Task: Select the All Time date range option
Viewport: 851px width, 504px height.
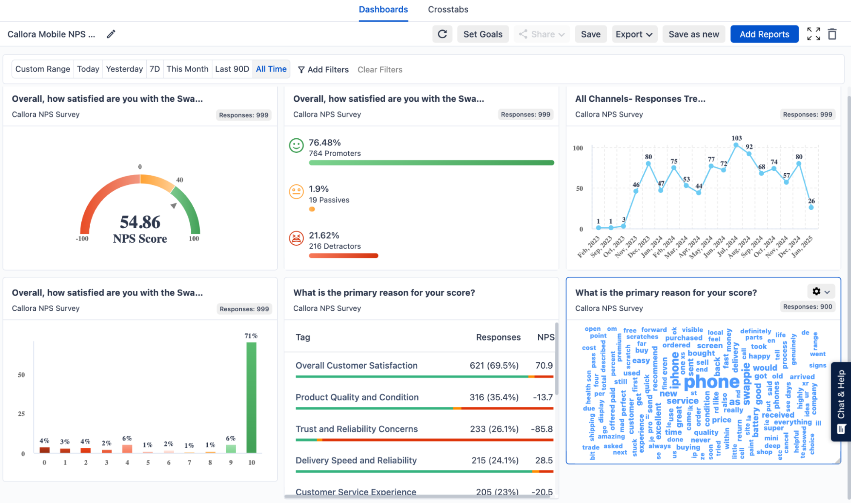Action: tap(271, 69)
